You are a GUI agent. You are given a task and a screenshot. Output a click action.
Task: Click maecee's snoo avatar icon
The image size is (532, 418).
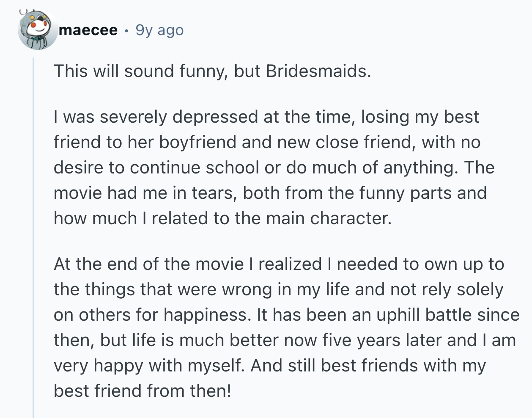tap(38, 30)
